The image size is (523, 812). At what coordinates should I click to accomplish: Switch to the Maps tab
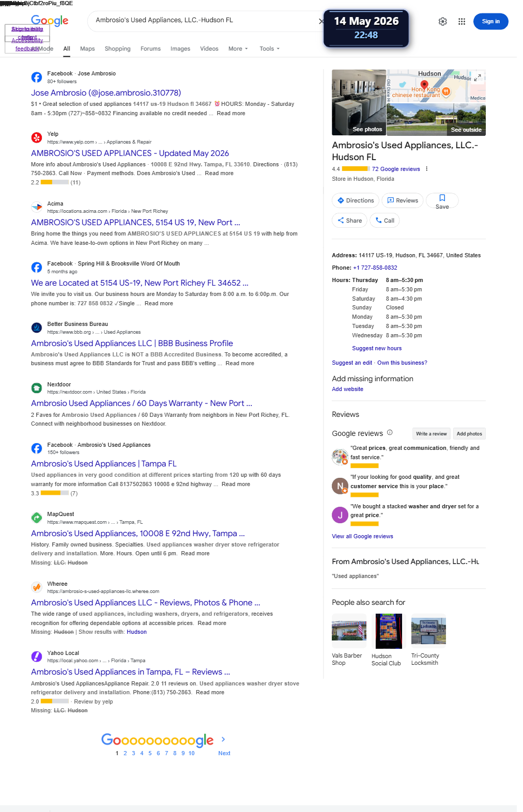click(x=87, y=49)
